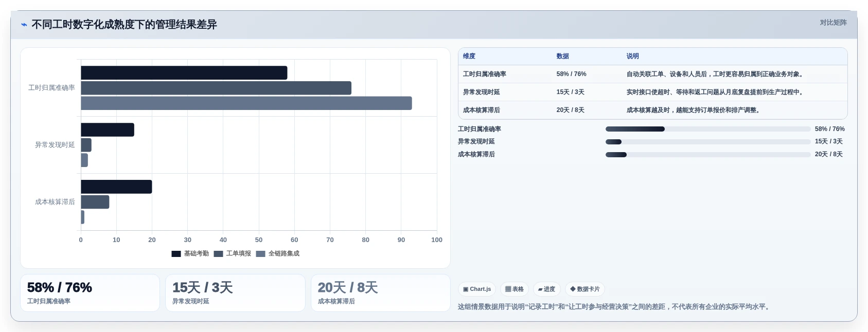The height and width of the screenshot is (332, 868).
Task: Select the 进度 chip
Action: coord(546,289)
